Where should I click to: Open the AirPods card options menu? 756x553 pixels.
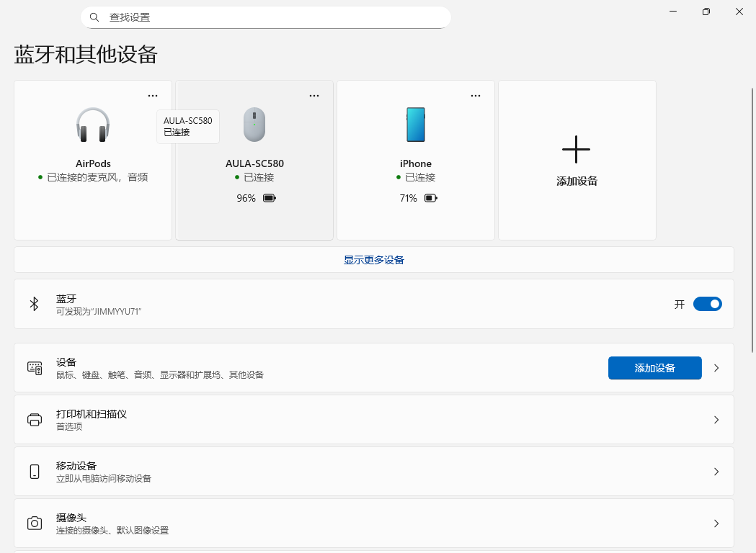coord(153,94)
